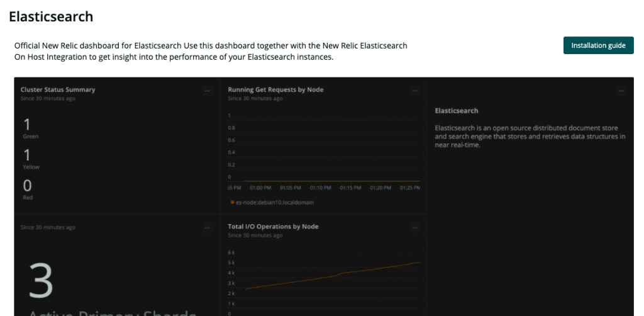Click the flat line in Get Requests chart
The height and width of the screenshot is (316, 644).
tap(333, 181)
